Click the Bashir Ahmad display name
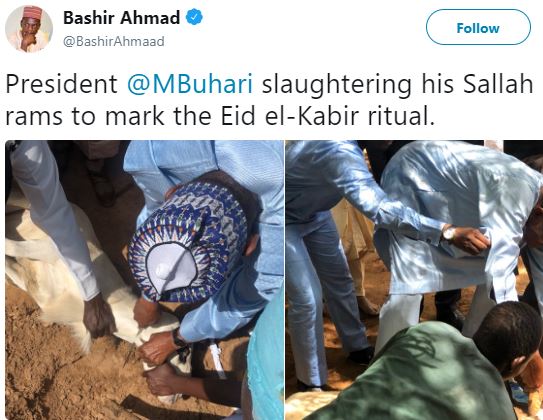This screenshot has width=543, height=420. pyautogui.click(x=122, y=17)
